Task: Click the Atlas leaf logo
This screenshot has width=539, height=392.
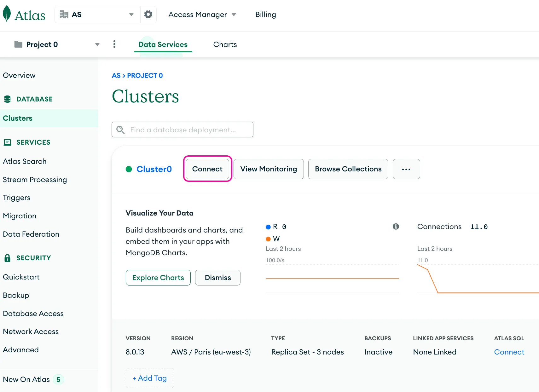Action: [x=7, y=14]
